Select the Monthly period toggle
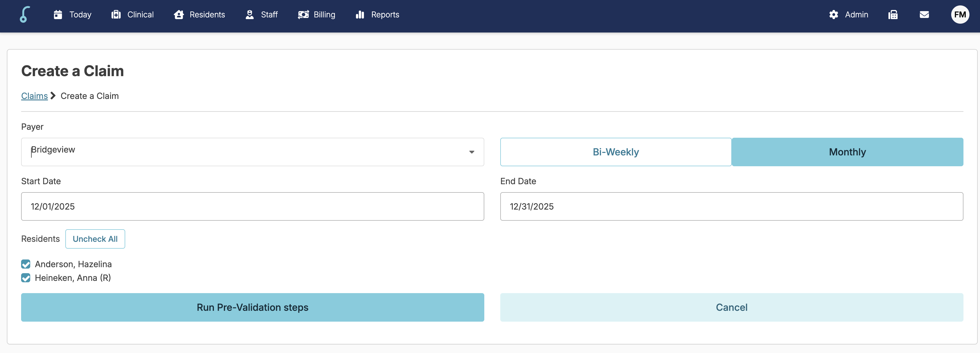 847,152
